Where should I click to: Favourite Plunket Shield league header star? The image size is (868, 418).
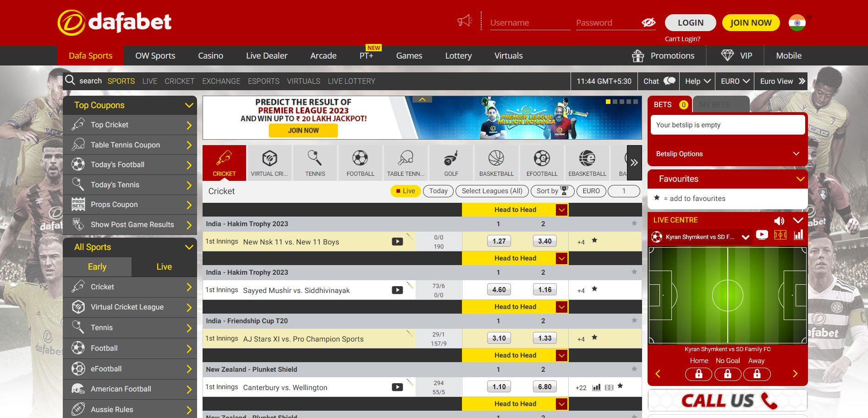[x=634, y=369]
